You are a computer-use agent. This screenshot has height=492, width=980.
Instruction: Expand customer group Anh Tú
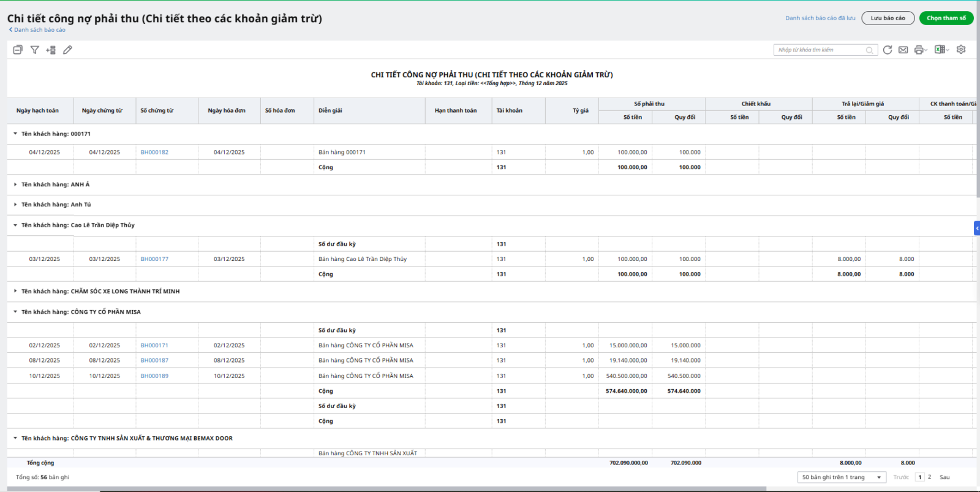pyautogui.click(x=15, y=205)
